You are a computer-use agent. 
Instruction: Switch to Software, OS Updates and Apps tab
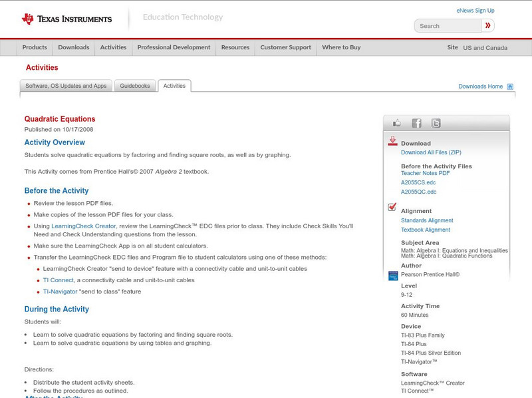[66, 86]
